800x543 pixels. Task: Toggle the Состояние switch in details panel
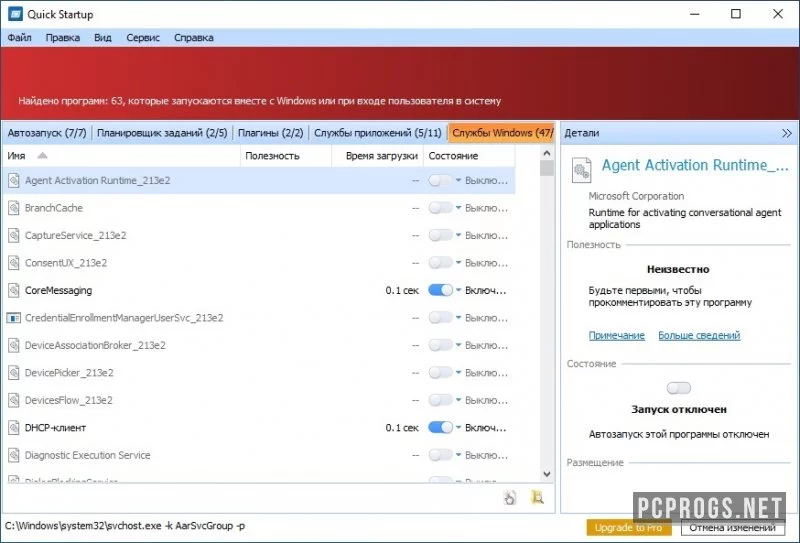(679, 388)
